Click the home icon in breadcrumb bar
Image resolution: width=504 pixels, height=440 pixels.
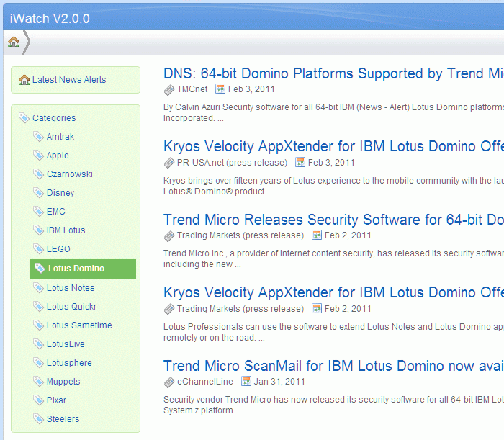(14, 42)
